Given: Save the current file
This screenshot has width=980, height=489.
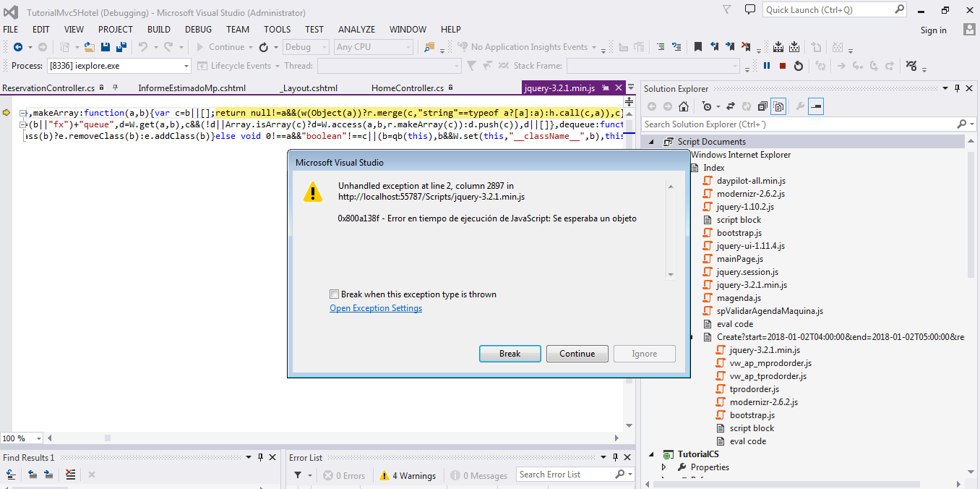Looking at the screenshot, I should tap(106, 47).
